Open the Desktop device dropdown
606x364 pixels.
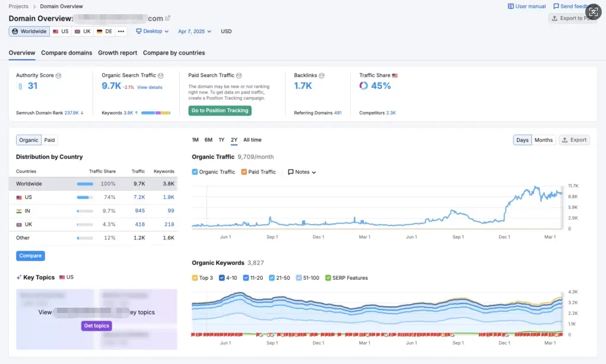pyautogui.click(x=152, y=31)
